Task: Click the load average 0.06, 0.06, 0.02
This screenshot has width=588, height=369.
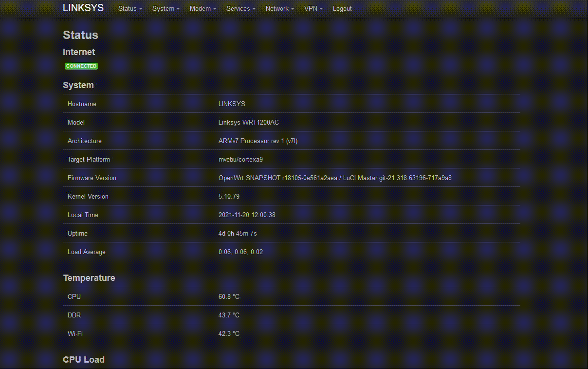Action: coord(240,252)
